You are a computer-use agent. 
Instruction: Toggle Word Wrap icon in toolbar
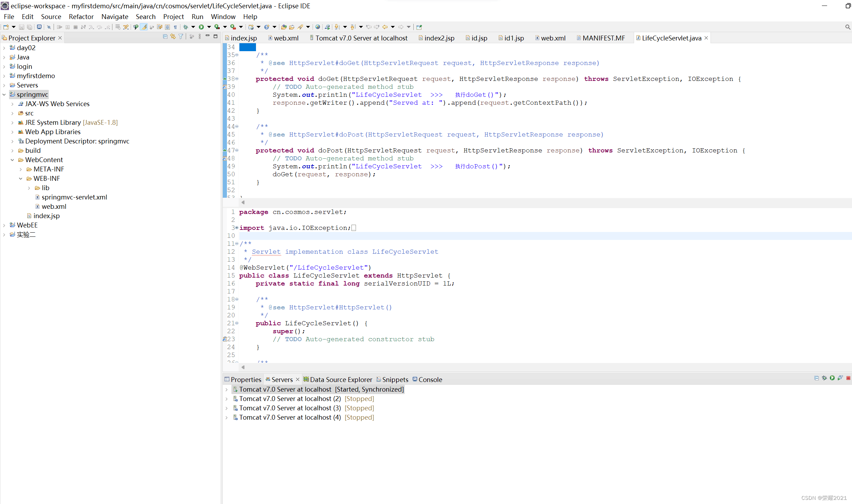coord(159,27)
